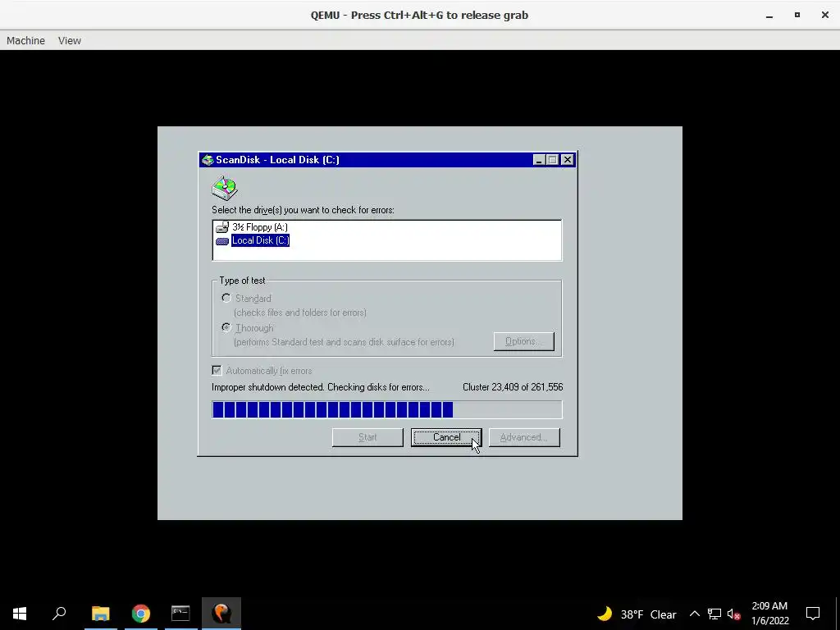The width and height of the screenshot is (840, 630).
Task: Select 'Local Disk (C:)' list entry text
Action: (260, 240)
